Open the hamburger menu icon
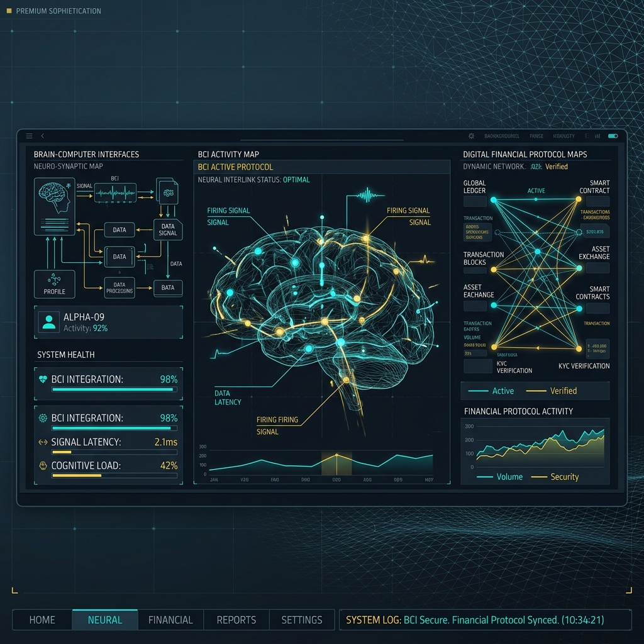Viewport: 644px width, 644px height. tap(29, 136)
